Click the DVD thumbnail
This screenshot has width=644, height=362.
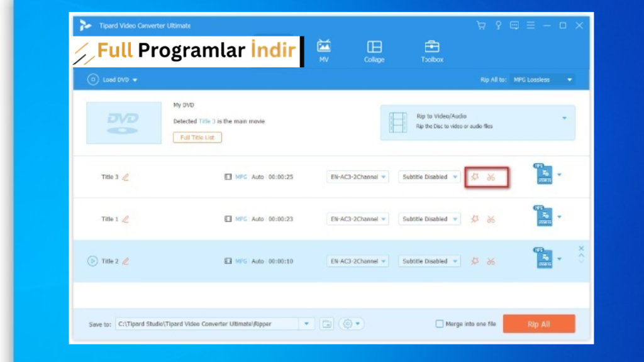[124, 123]
